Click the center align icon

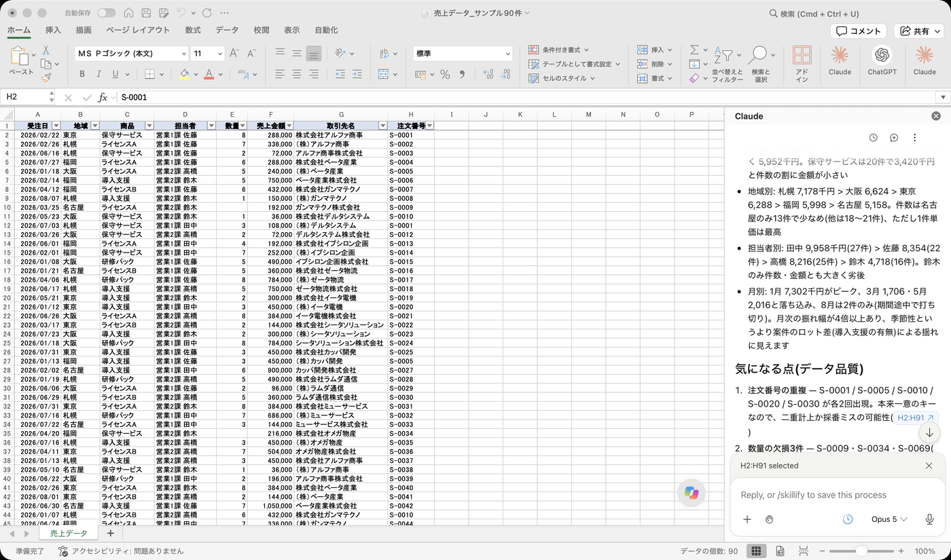click(297, 74)
